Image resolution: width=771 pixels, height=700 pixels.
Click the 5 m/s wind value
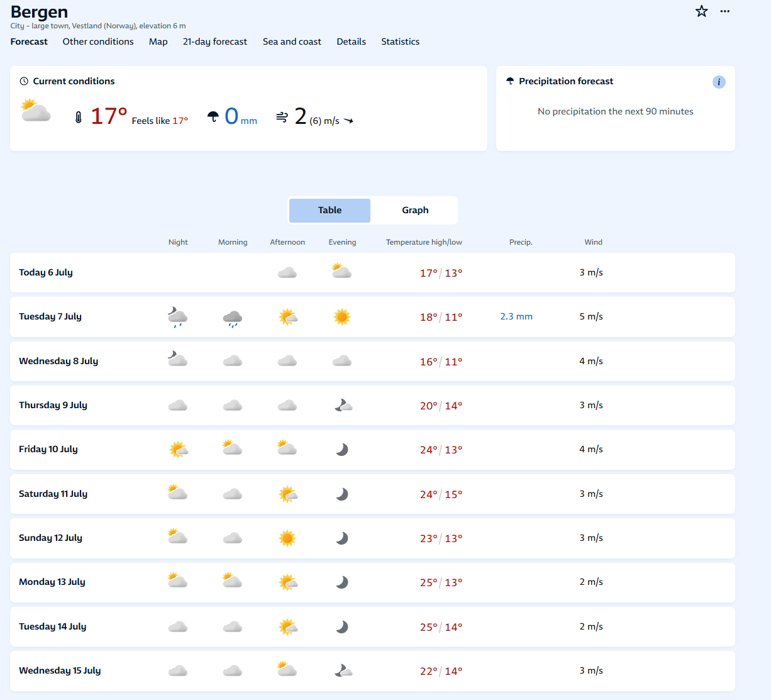tap(591, 316)
